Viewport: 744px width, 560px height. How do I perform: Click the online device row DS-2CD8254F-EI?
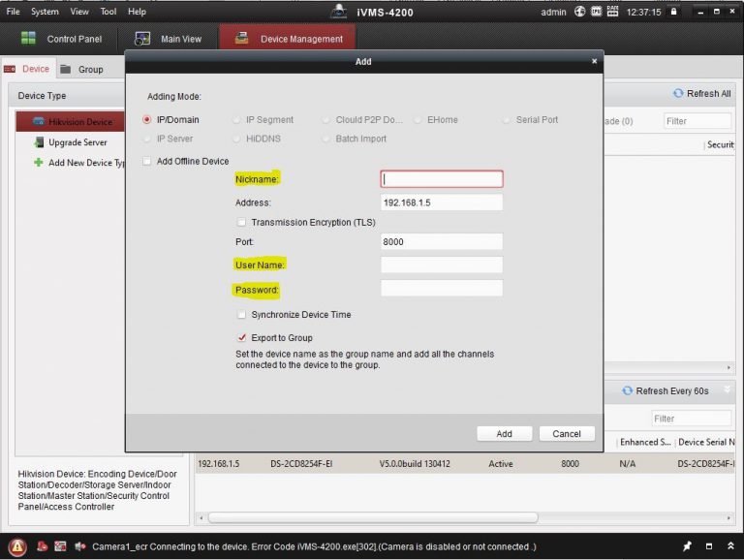tap(465, 464)
